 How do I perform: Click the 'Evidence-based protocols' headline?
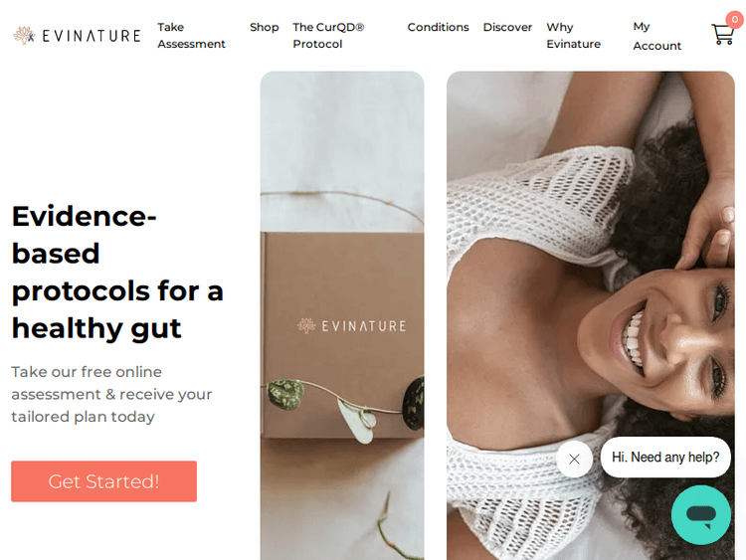tap(117, 273)
